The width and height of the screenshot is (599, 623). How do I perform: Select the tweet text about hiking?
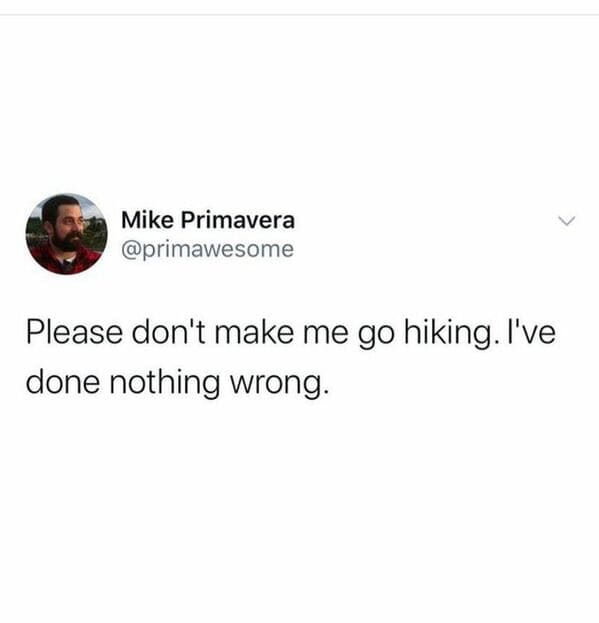click(290, 357)
